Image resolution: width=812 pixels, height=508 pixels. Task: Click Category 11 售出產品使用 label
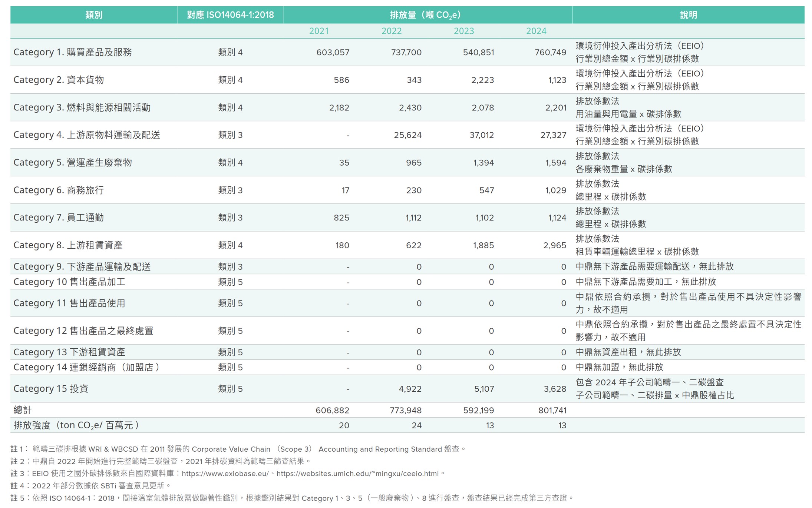click(69, 303)
